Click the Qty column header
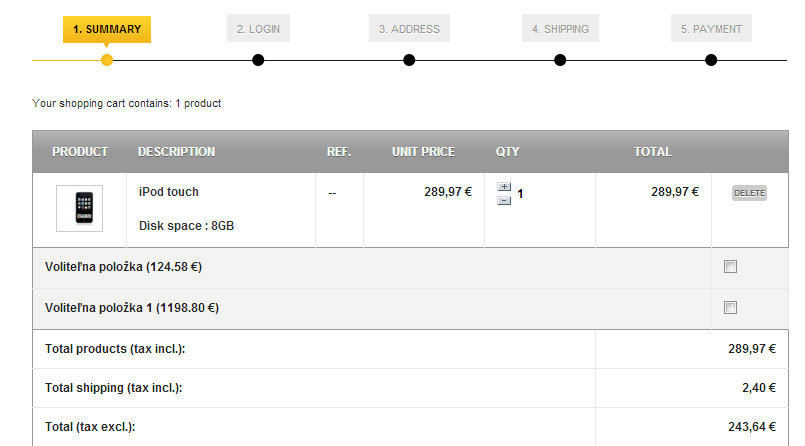 (x=507, y=152)
